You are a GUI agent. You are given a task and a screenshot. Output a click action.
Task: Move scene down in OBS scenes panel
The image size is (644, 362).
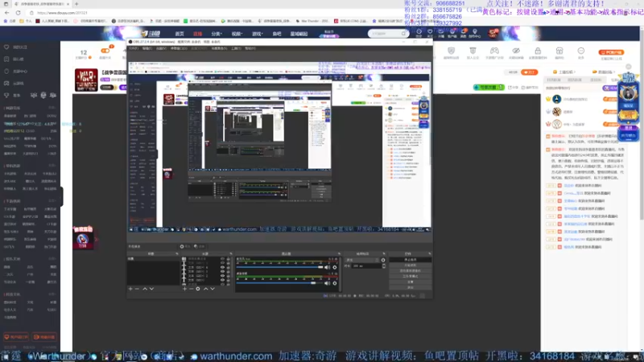tap(151, 289)
